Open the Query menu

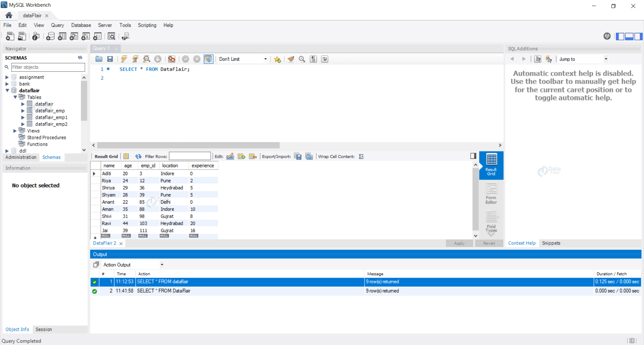[57, 25]
